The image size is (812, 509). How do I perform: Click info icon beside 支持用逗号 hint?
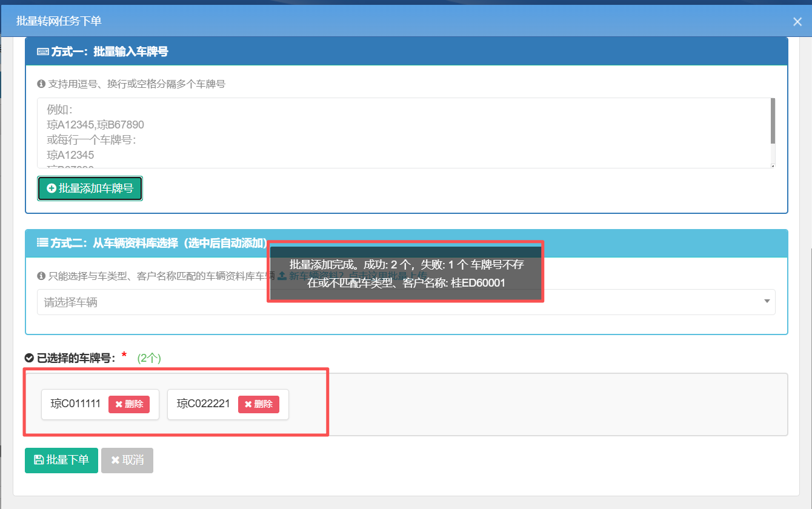click(41, 84)
